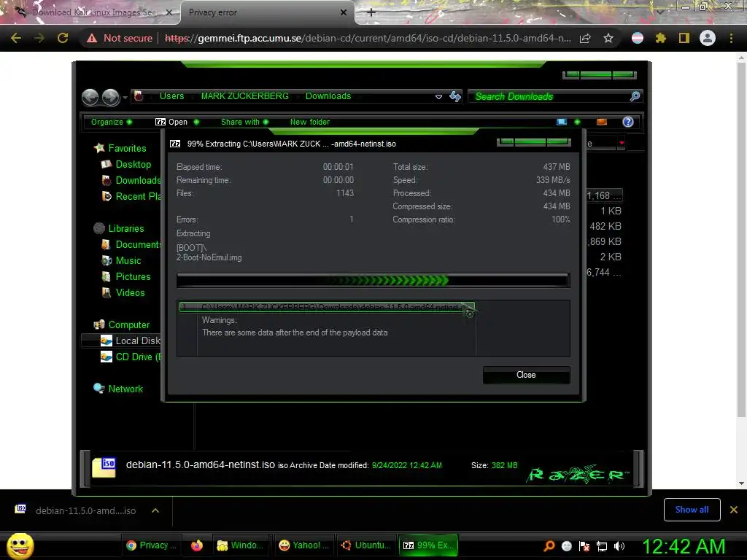Screen dimensions: 747x560
Task: Dismiss the Chrome downloads bar
Action: point(734,510)
